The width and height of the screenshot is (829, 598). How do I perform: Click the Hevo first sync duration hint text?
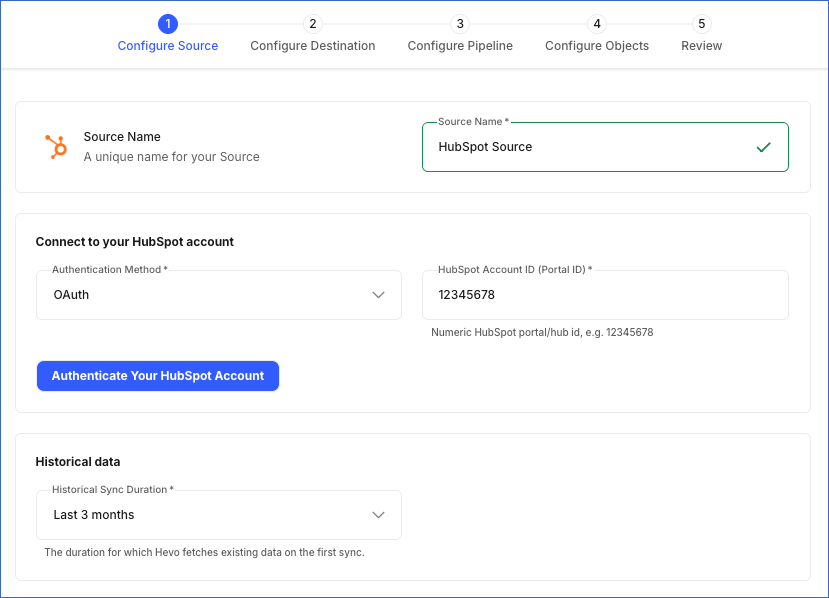[204, 553]
